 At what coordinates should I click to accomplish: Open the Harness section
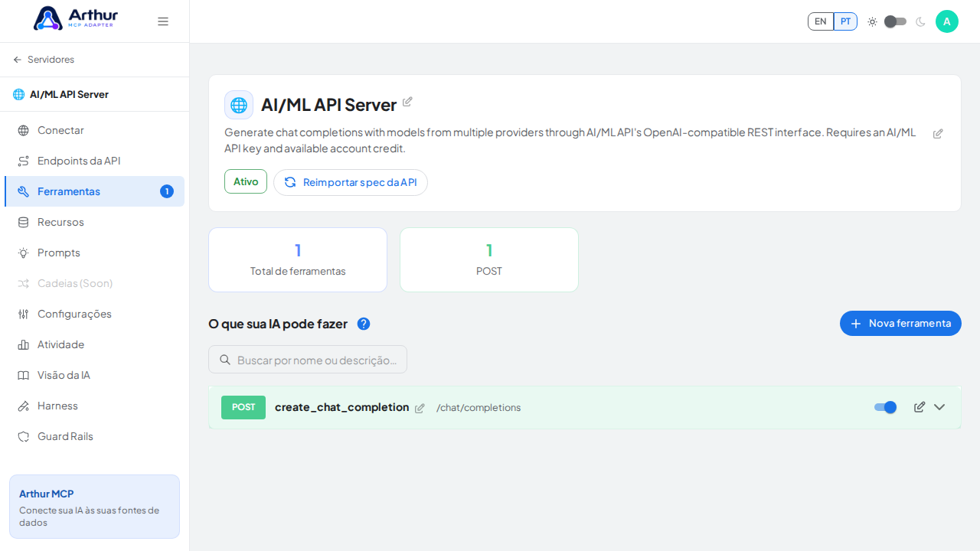click(94, 406)
